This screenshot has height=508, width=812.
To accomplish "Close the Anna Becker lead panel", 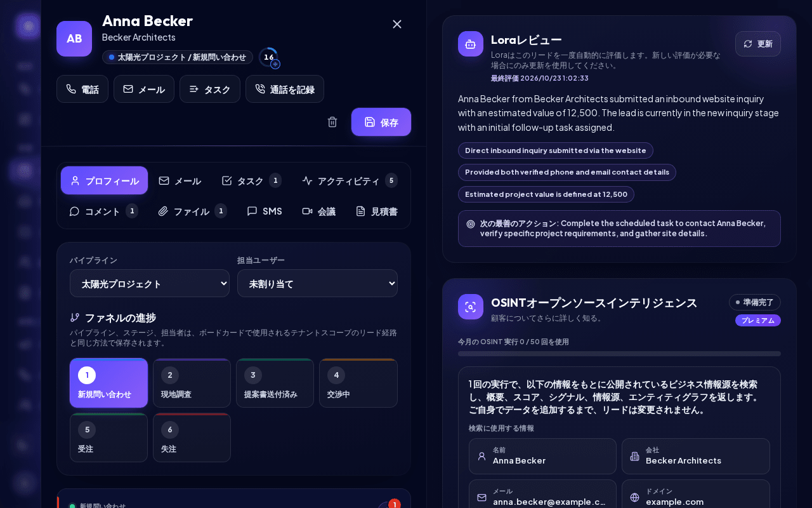I will [397, 24].
